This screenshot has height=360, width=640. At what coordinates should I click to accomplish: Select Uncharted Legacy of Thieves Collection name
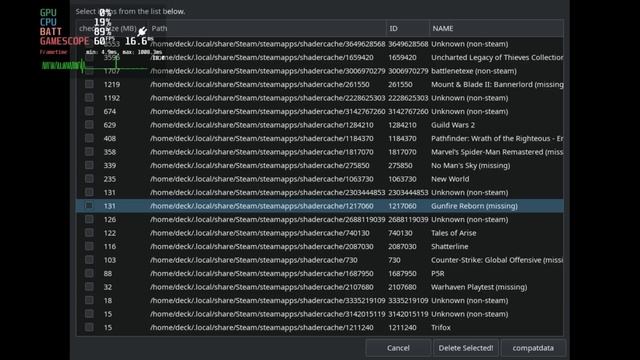pos(497,58)
